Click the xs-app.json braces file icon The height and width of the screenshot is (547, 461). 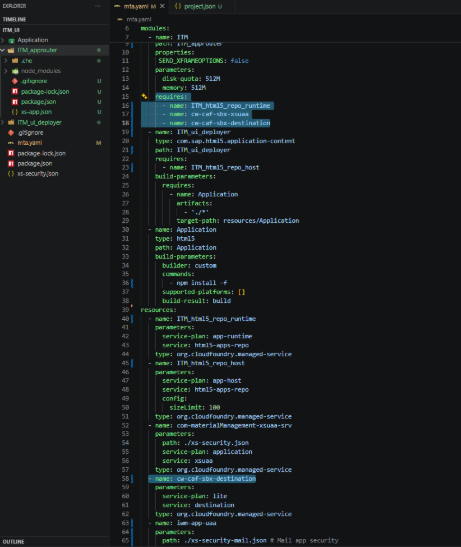point(15,112)
